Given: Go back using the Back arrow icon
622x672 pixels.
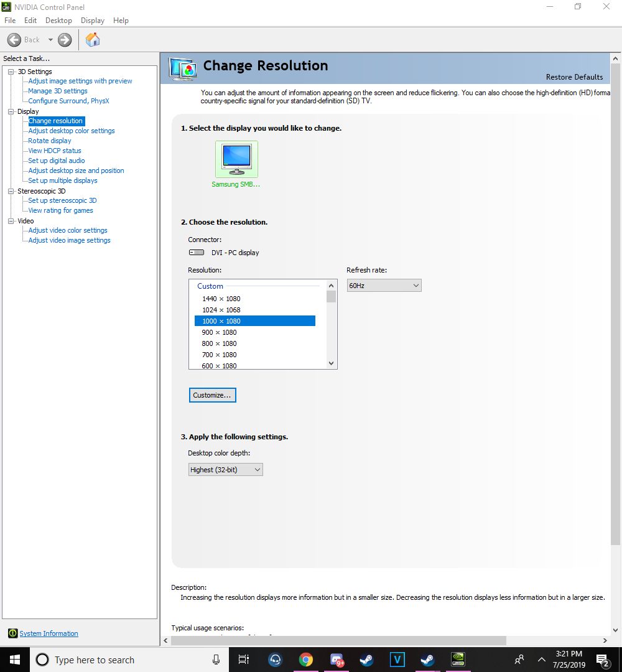Looking at the screenshot, I should pos(14,40).
